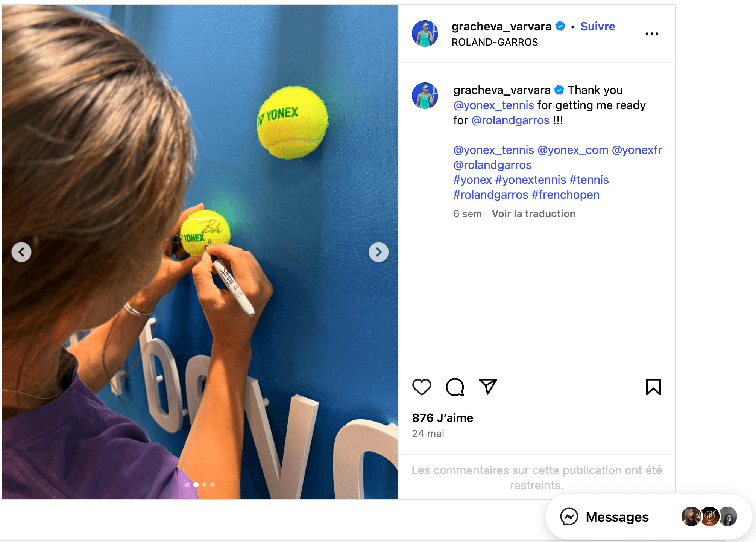Click gracheva_varvara header profile picture
756x542 pixels.
[425, 33]
